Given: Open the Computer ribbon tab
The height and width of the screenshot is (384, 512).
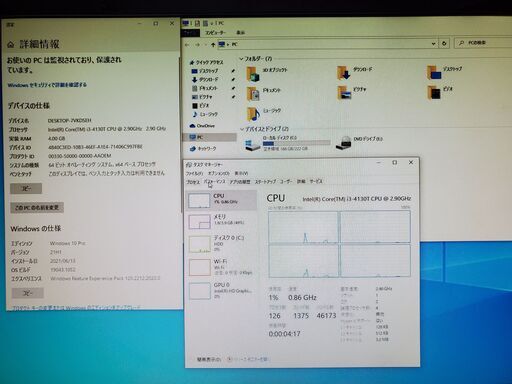Looking at the screenshot, I should click(x=215, y=33).
